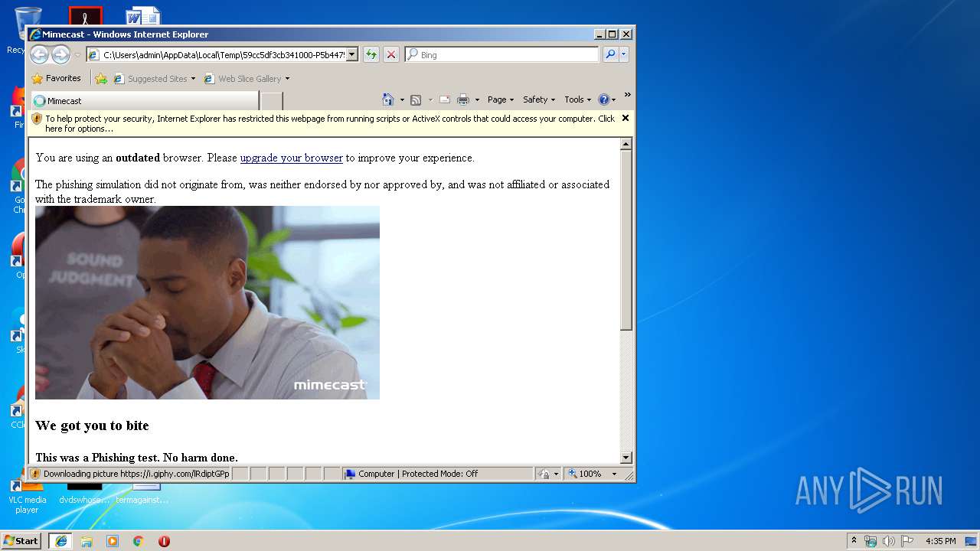Click the page's downward scroll arrow
This screenshot has width=980, height=551.
click(x=626, y=458)
